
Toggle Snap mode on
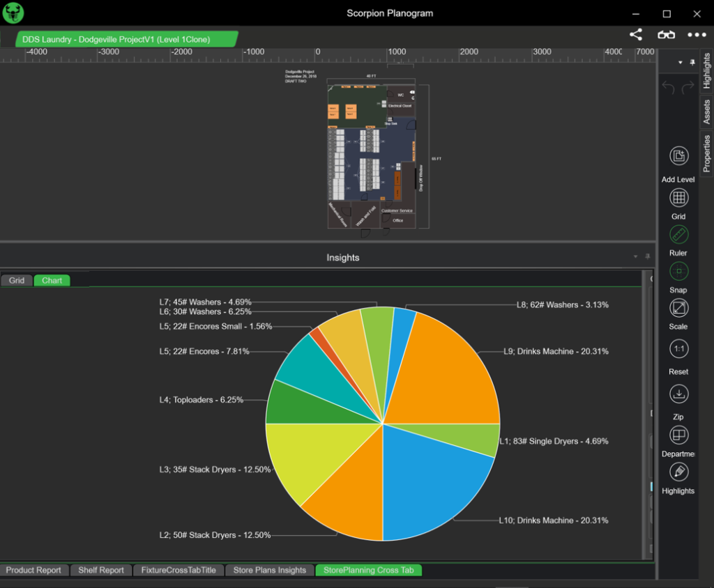678,271
